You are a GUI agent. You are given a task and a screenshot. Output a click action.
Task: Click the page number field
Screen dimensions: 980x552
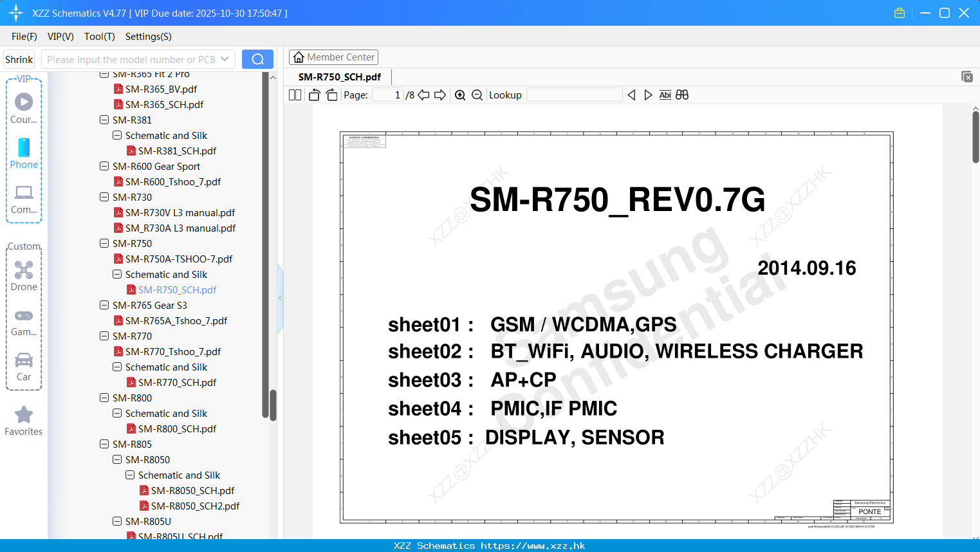[x=388, y=95]
